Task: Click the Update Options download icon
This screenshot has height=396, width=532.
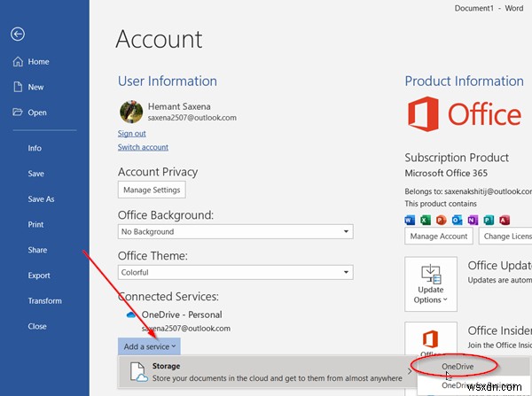Action: [x=431, y=274]
